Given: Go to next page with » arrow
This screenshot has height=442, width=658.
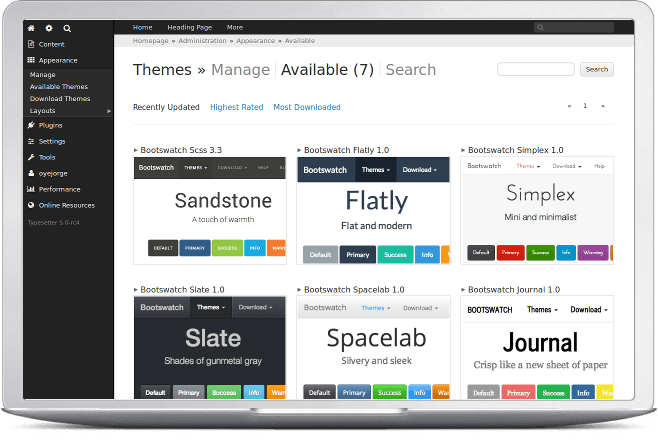Looking at the screenshot, I should point(603,105).
